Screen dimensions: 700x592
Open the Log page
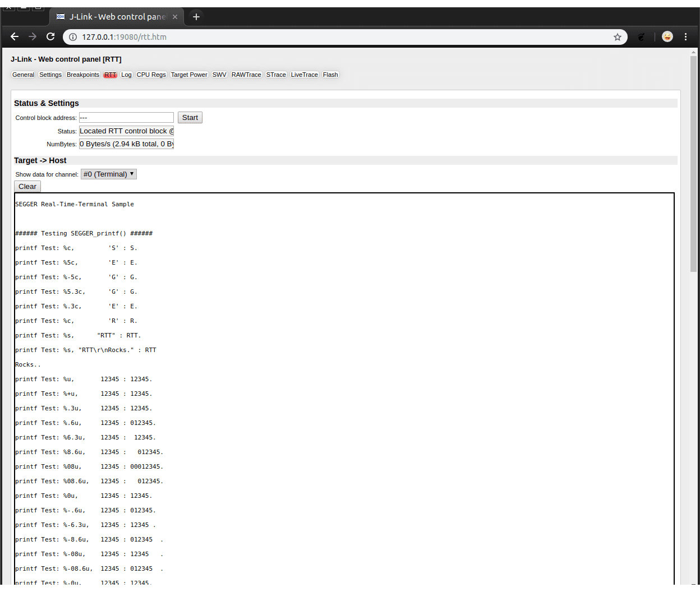pos(126,75)
